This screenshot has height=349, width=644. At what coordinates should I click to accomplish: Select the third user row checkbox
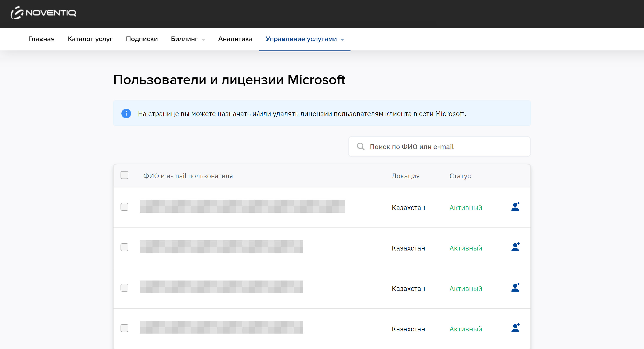[124, 288]
